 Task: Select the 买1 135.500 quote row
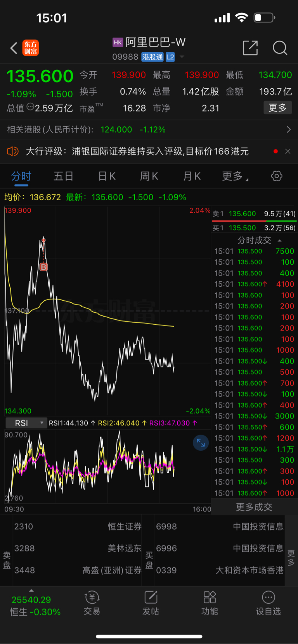point(254,228)
